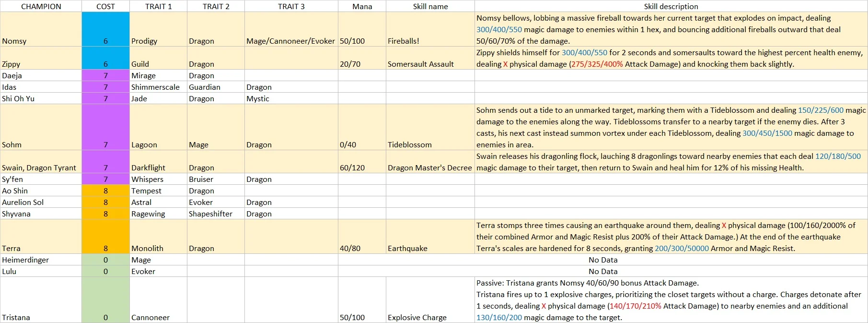Click the Whispers trait cell
868x323 pixels.
158,179
